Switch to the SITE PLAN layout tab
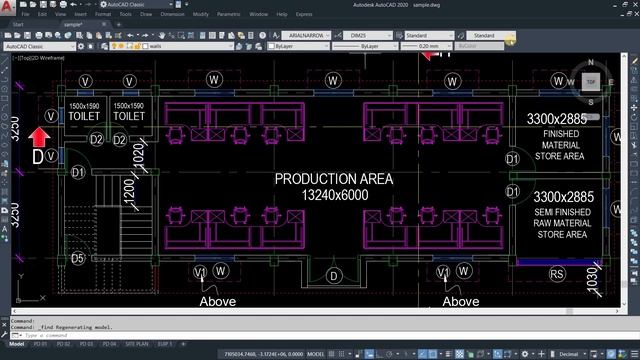This screenshot has height=360, width=640. point(137,344)
